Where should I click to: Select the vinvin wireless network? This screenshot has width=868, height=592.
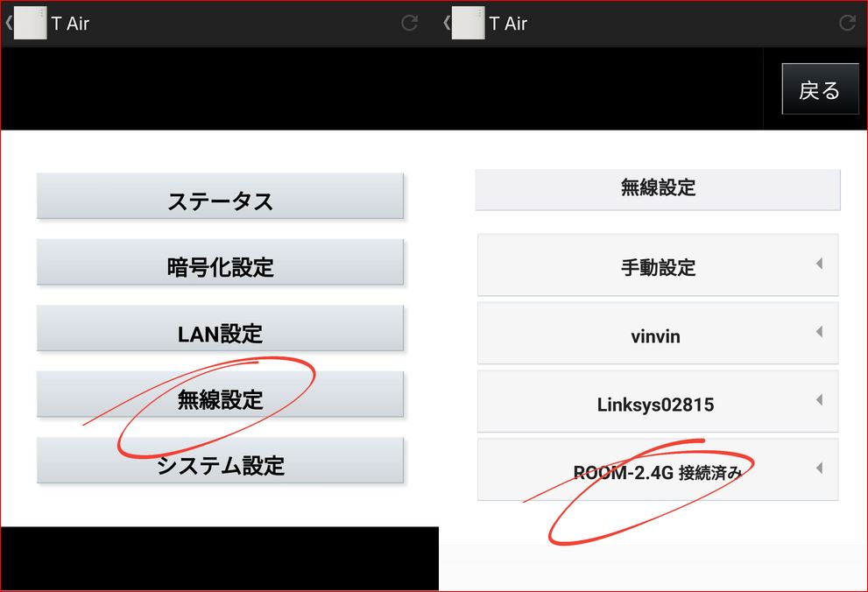pos(657,333)
